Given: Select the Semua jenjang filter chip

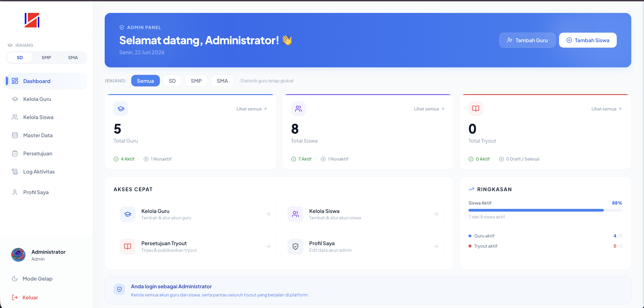Looking at the screenshot, I should click(x=145, y=81).
